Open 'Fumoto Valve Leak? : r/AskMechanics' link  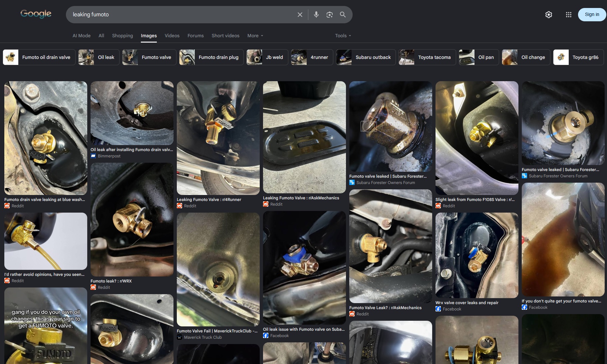(x=385, y=308)
